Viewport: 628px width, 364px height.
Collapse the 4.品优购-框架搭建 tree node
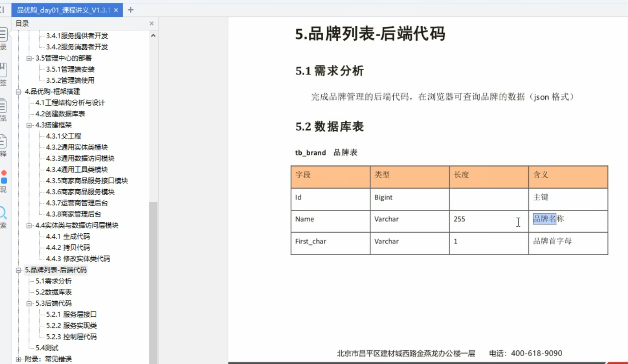[19, 92]
